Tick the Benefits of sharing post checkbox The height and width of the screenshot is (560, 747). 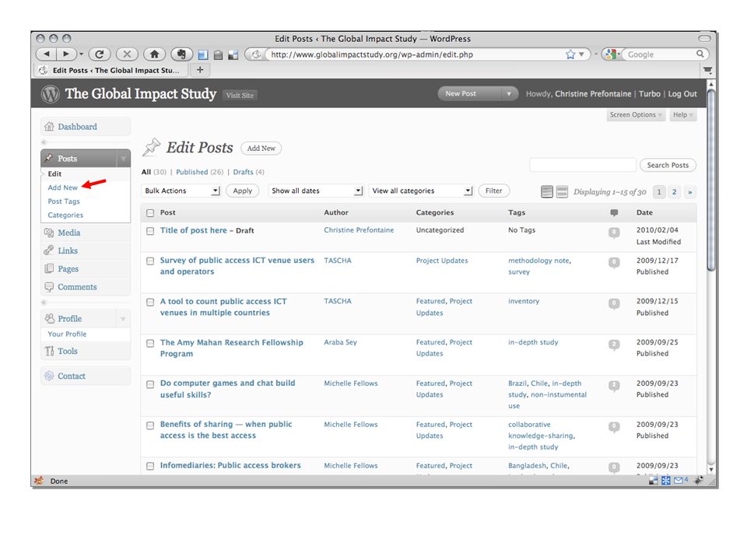150,425
